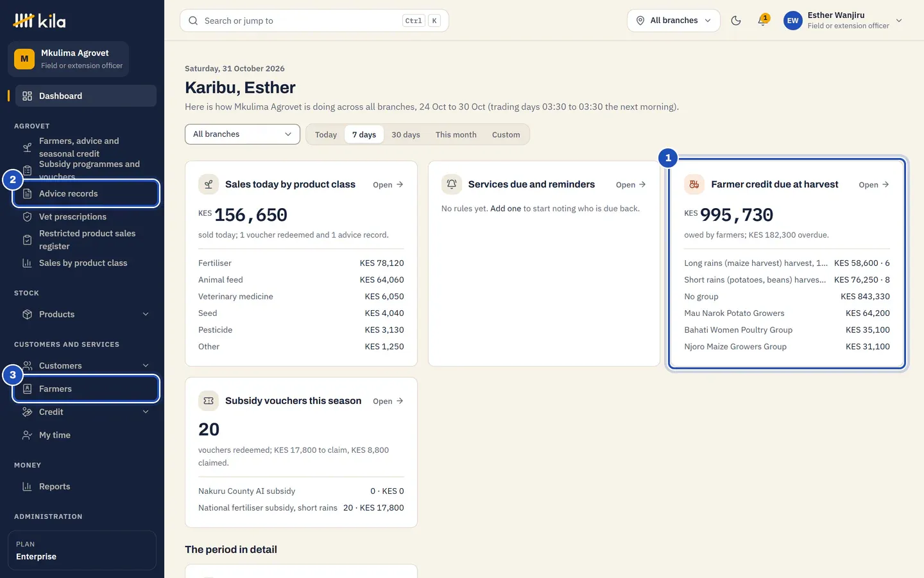Image resolution: width=924 pixels, height=578 pixels.
Task: Focus the Search or jump to field
Action: [314, 21]
